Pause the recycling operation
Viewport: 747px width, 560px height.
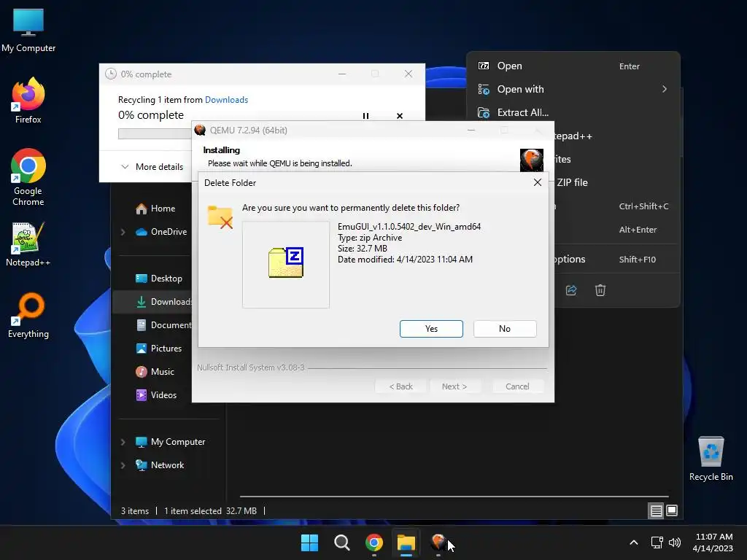366,116
